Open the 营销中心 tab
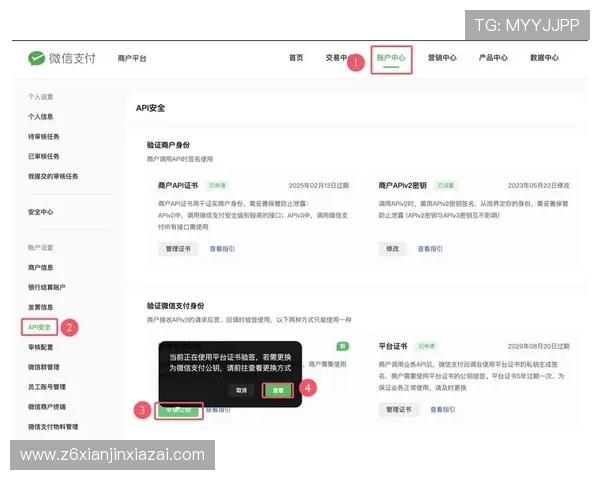The width and height of the screenshot is (600, 480). click(442, 58)
